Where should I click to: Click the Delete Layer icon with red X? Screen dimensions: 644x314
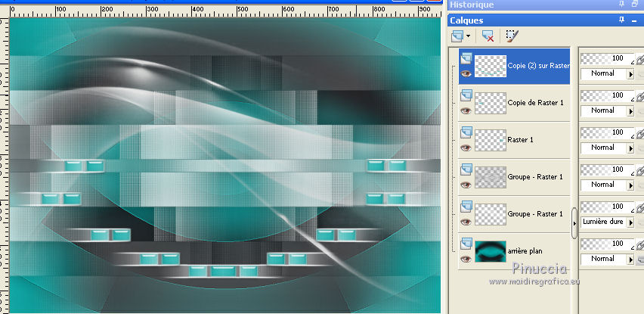[x=488, y=36]
